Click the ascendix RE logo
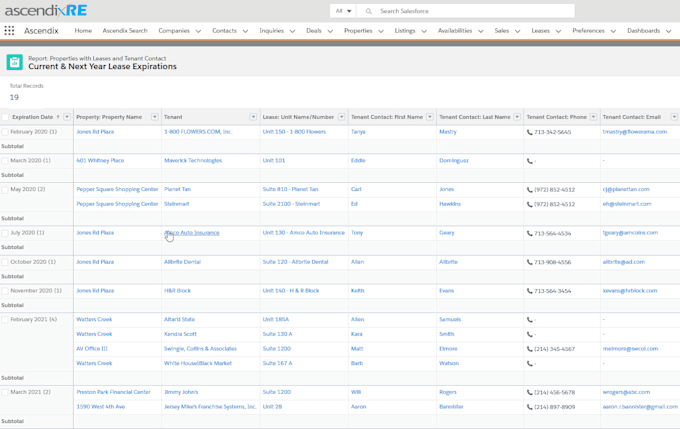This screenshot has width=680, height=429. pos(46,10)
